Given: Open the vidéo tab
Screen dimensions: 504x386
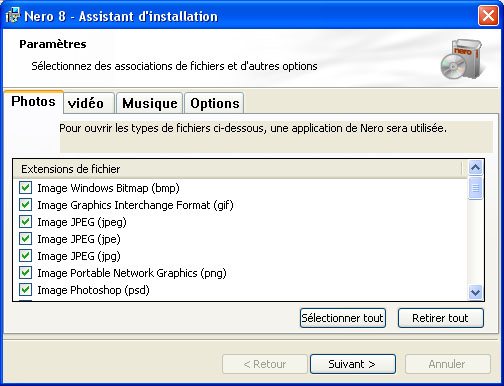Looking at the screenshot, I should (x=89, y=103).
